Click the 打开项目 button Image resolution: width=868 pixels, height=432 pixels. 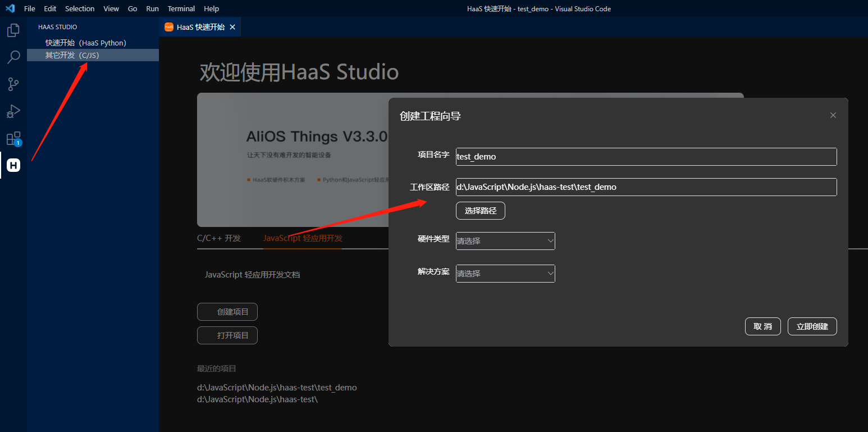pos(227,335)
